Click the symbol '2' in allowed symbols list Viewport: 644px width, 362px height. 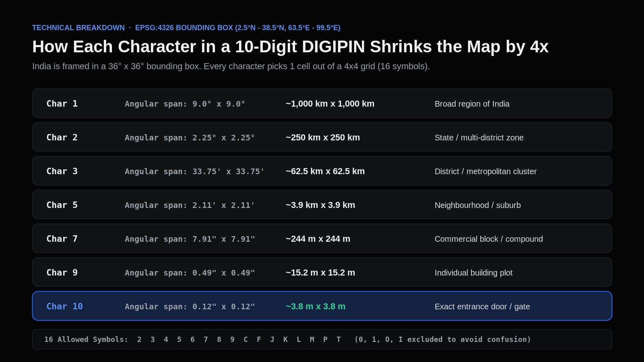click(139, 339)
